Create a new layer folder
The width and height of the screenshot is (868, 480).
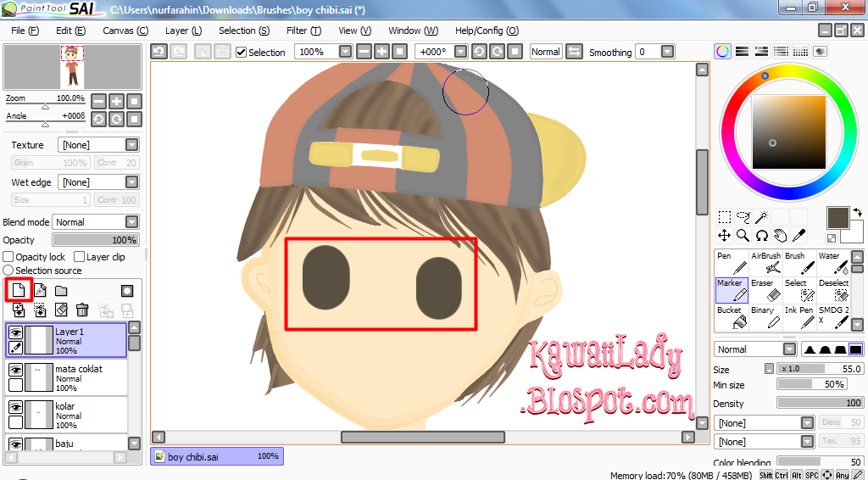(x=61, y=291)
